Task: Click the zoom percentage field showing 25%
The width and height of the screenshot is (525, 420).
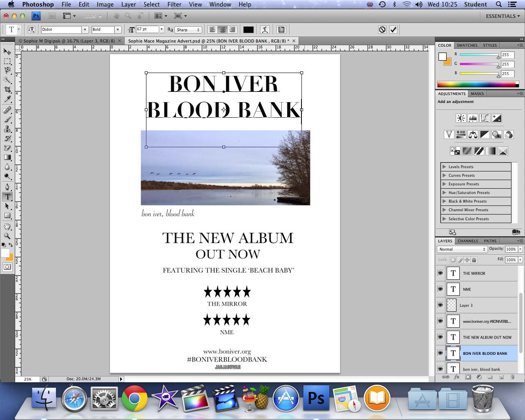Action: click(28, 379)
